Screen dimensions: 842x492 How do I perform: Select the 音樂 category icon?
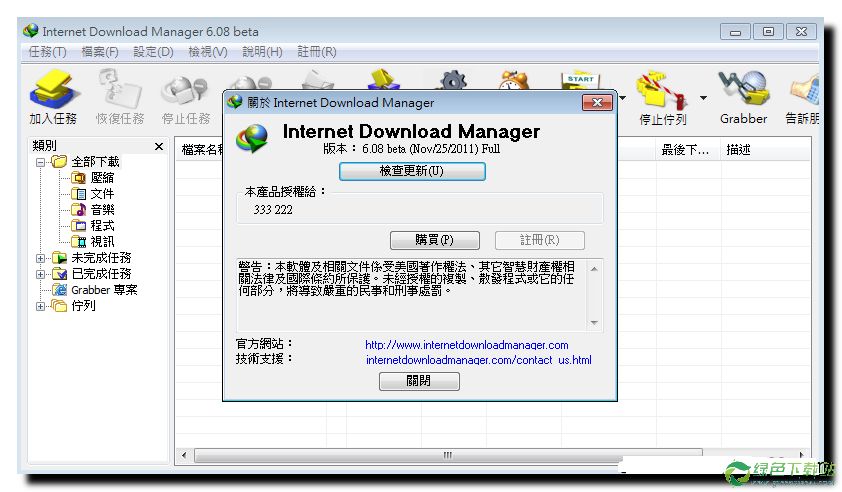78,210
